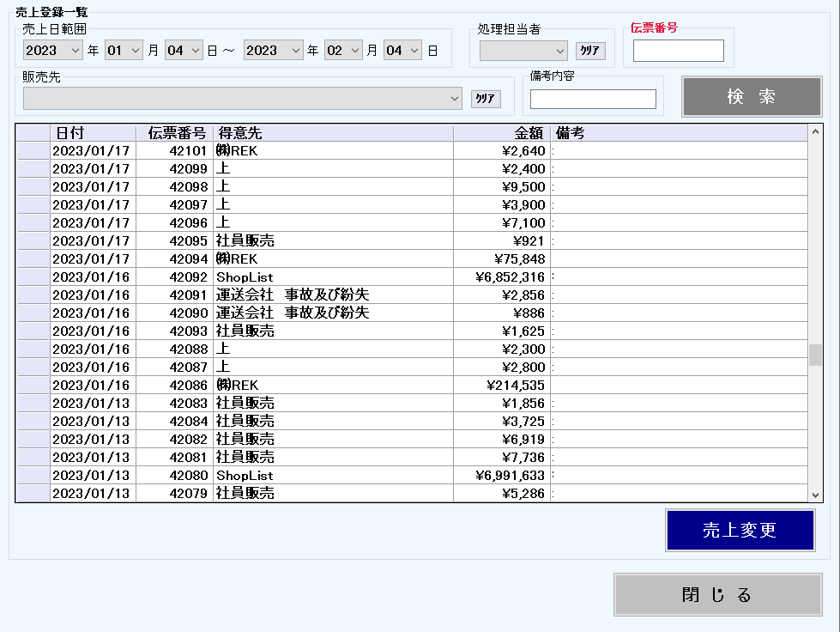Image resolution: width=840 pixels, height=632 pixels.
Task: Click the 検索 button
Action: (752, 96)
